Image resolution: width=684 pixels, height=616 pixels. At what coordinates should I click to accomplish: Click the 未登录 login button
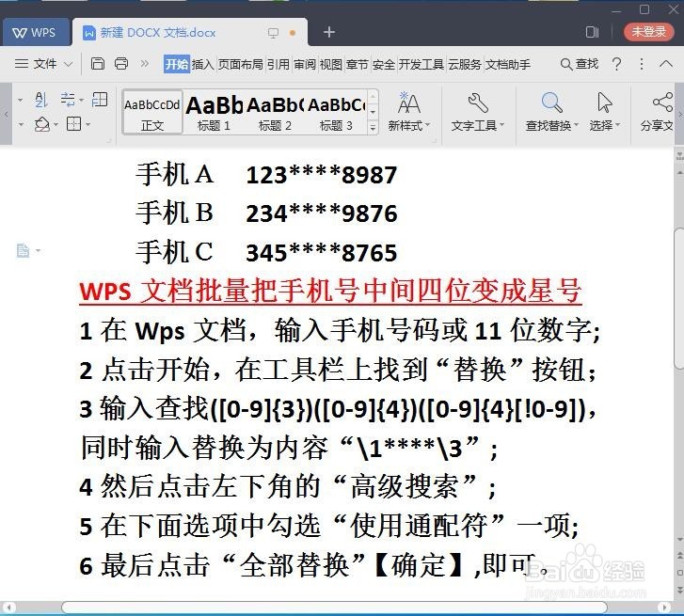pos(648,32)
